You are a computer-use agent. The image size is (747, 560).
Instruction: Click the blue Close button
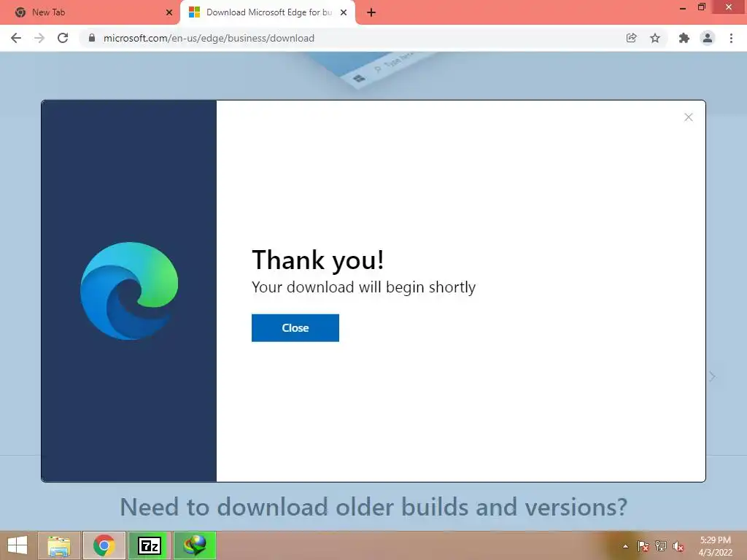point(295,327)
